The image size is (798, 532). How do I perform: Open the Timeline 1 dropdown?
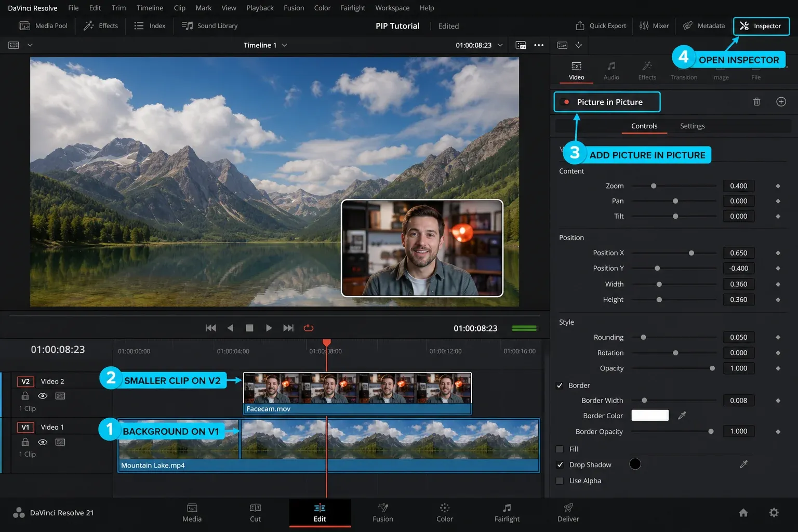(x=265, y=45)
